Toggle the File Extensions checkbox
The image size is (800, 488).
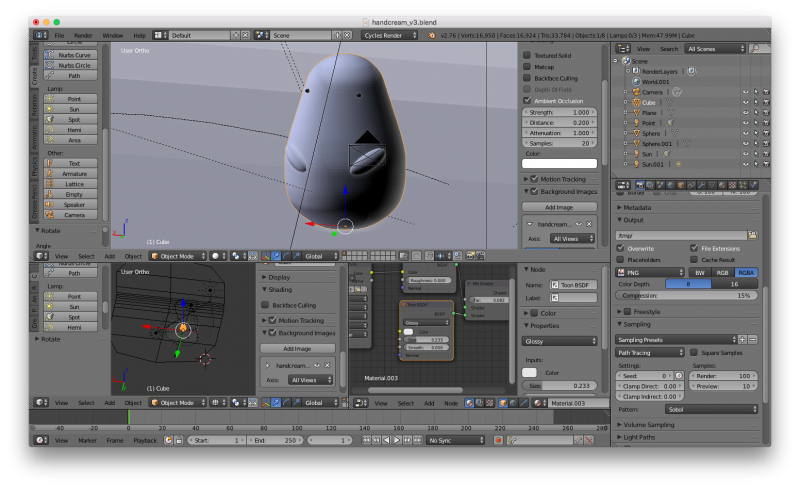coord(694,248)
